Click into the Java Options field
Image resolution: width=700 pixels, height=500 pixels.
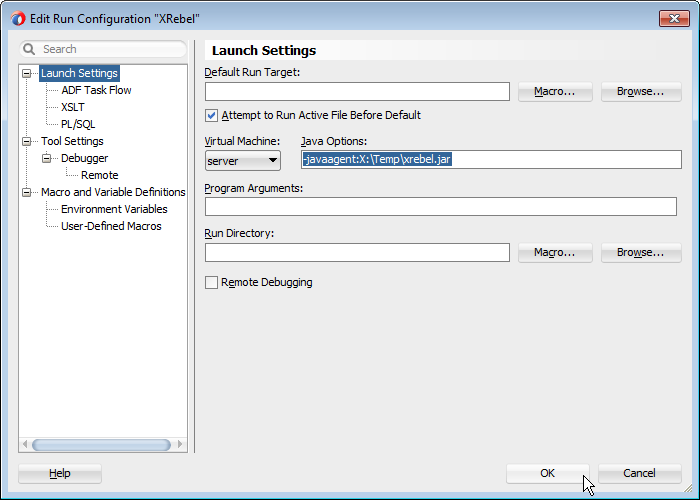tap(491, 159)
